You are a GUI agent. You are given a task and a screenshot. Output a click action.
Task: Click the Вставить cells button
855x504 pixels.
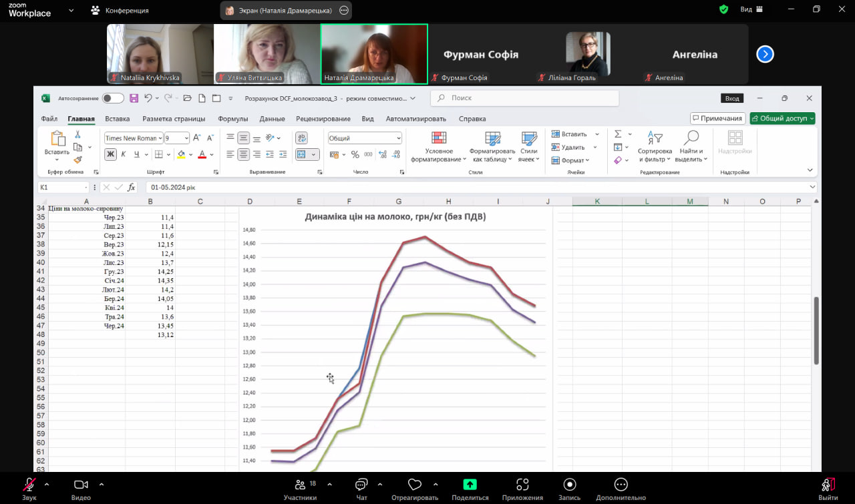click(569, 134)
